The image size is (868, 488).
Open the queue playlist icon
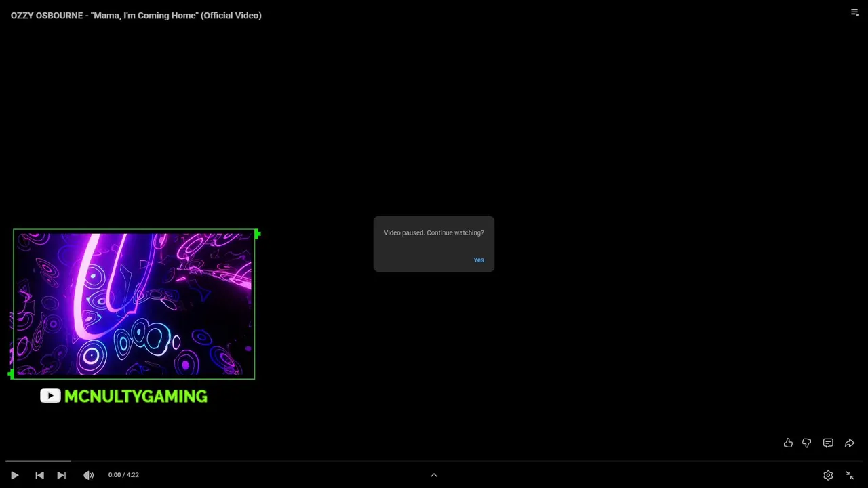(x=854, y=12)
